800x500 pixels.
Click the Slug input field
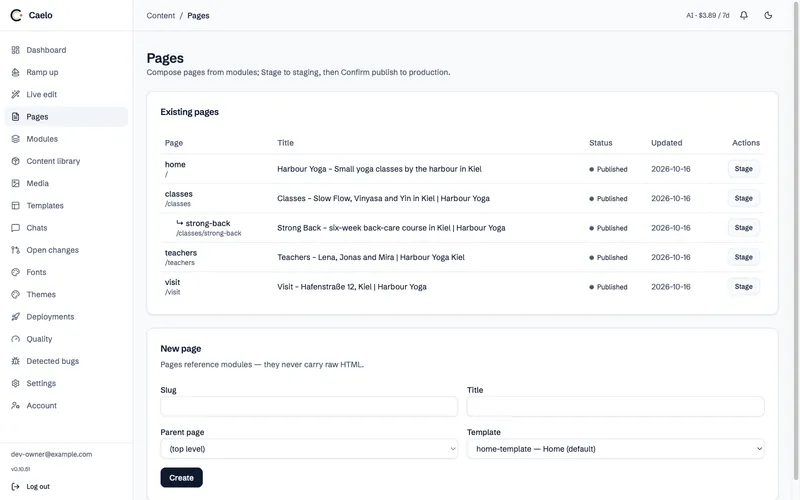point(309,407)
